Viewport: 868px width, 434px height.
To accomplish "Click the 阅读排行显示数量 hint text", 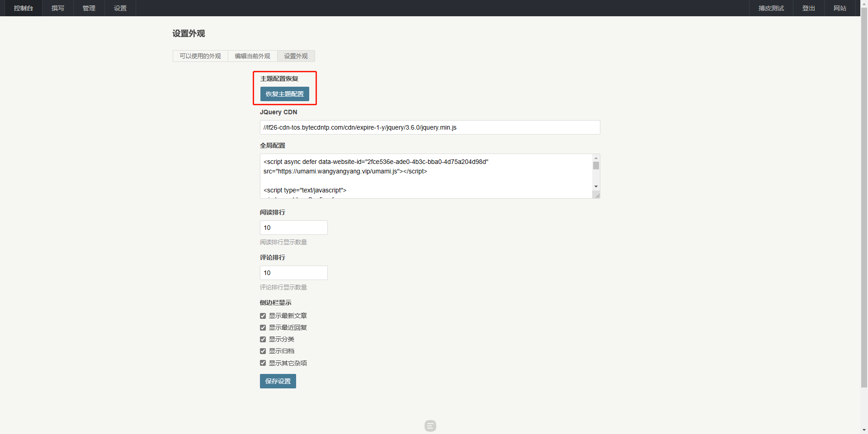I will coord(283,242).
